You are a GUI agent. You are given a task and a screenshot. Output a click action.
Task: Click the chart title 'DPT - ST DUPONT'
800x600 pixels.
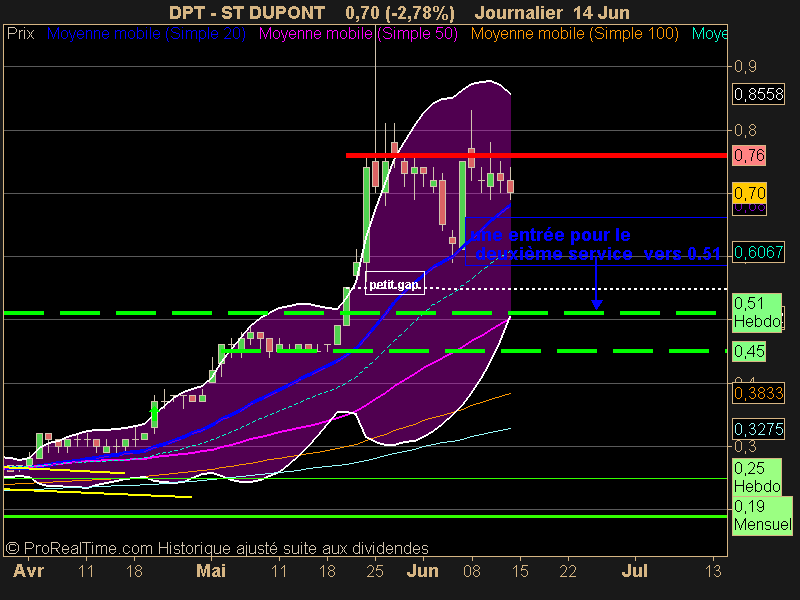pyautogui.click(x=247, y=12)
